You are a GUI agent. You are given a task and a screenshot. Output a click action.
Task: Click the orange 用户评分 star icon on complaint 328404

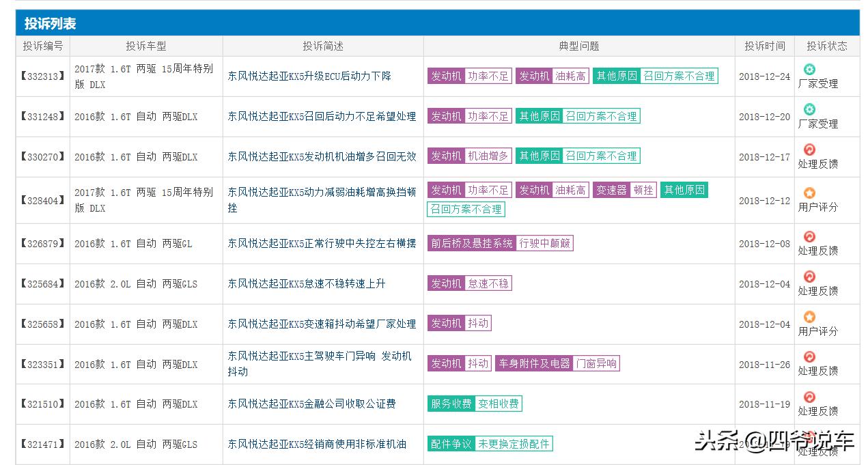point(809,192)
